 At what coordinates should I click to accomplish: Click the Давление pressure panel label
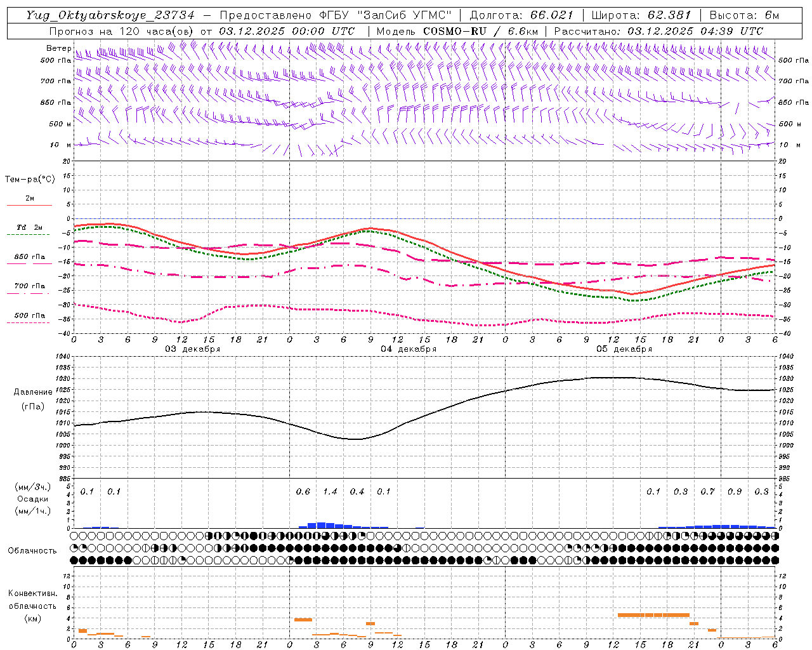pyautogui.click(x=33, y=392)
